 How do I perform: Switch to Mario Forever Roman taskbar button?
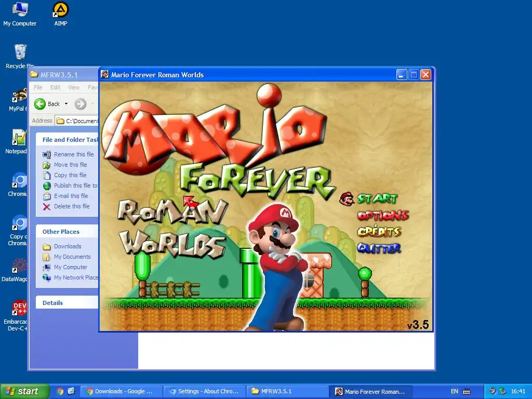pos(371,392)
